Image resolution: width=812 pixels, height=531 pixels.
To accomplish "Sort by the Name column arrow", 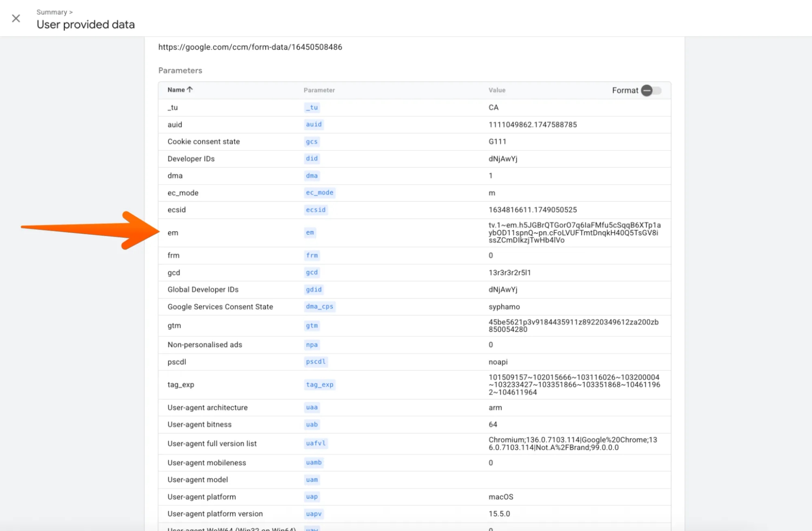I will [190, 89].
